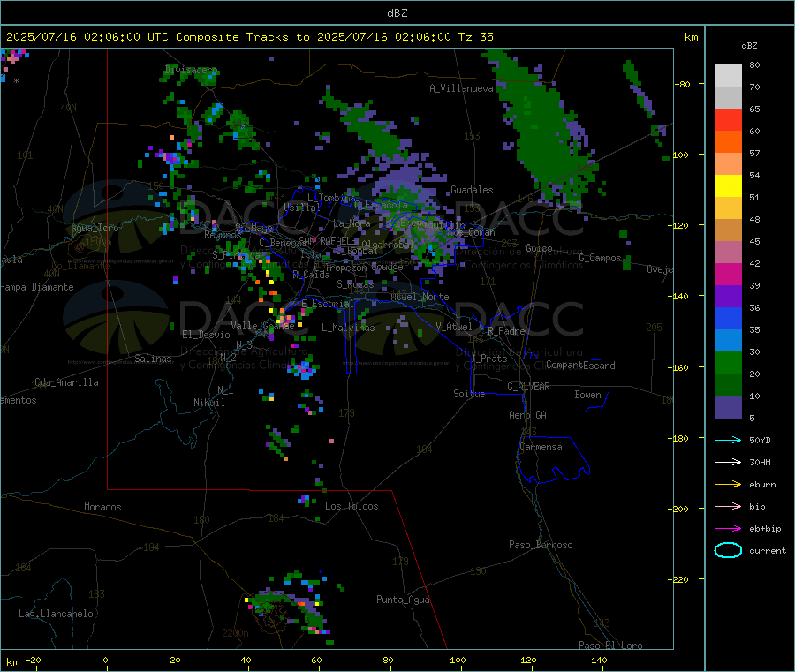Viewport: 795px width, 672px height.
Task: Click the V_Atuel map label
Action: [x=454, y=327]
